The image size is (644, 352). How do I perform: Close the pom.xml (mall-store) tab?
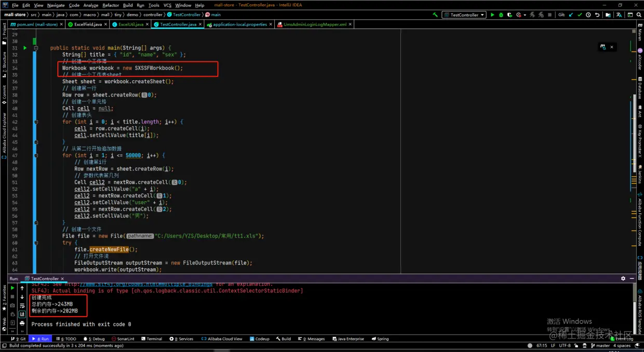62,24
